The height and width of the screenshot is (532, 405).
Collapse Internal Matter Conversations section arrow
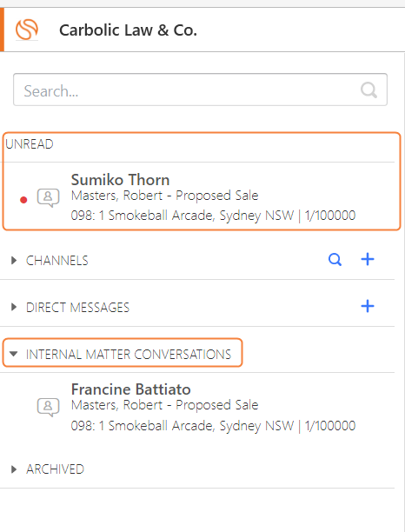click(x=14, y=354)
